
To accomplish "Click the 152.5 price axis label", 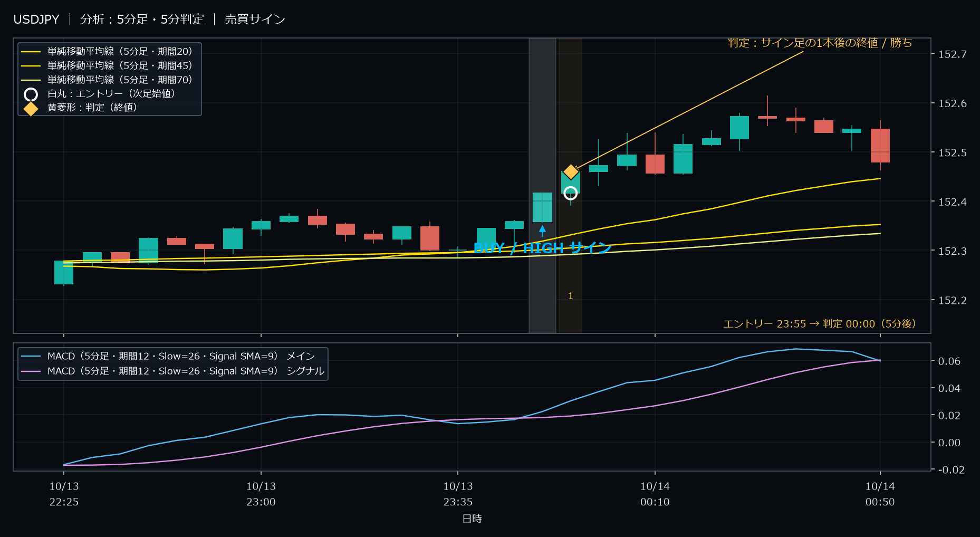I will pyautogui.click(x=953, y=152).
